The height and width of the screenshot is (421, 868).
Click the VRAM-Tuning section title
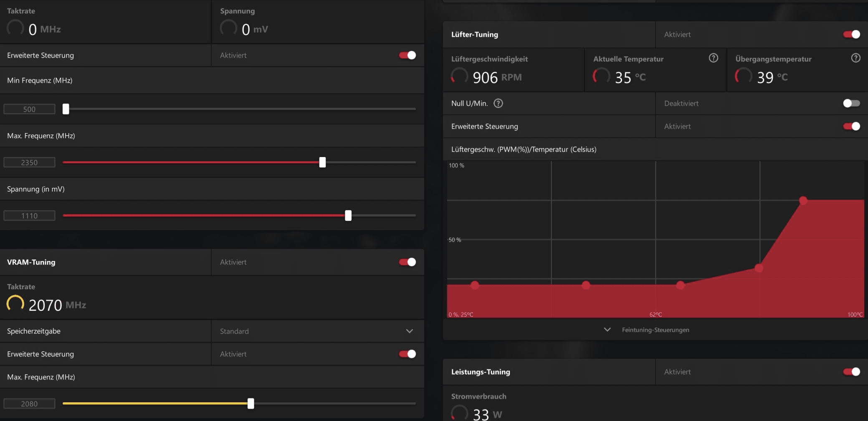click(31, 262)
